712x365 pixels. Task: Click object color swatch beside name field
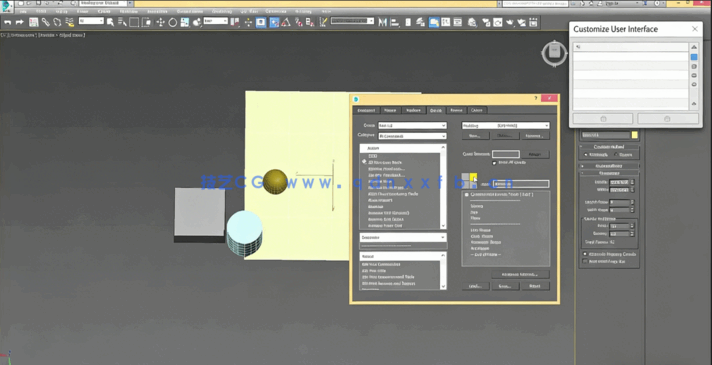tap(634, 135)
